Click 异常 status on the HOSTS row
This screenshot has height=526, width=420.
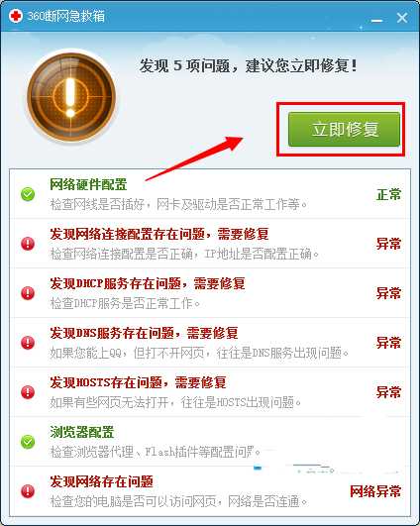coord(388,392)
